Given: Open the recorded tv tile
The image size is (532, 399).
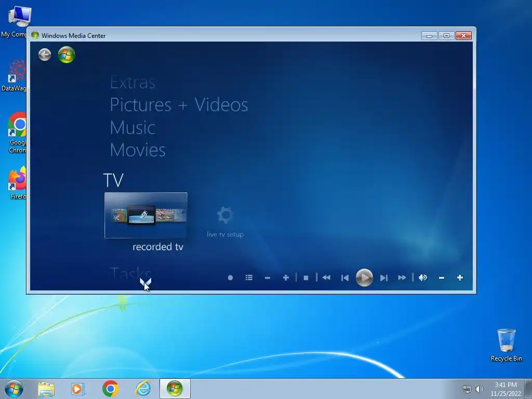Looking at the screenshot, I should click(145, 215).
